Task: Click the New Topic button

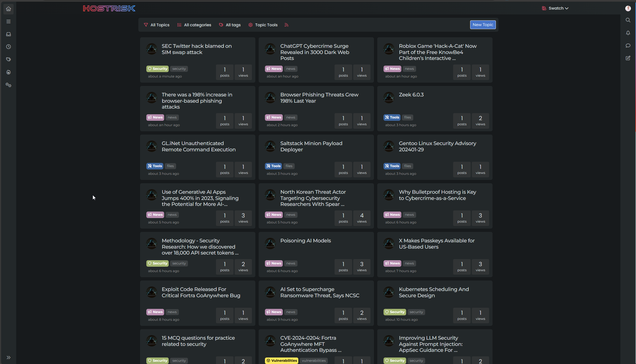Action: coord(483,25)
